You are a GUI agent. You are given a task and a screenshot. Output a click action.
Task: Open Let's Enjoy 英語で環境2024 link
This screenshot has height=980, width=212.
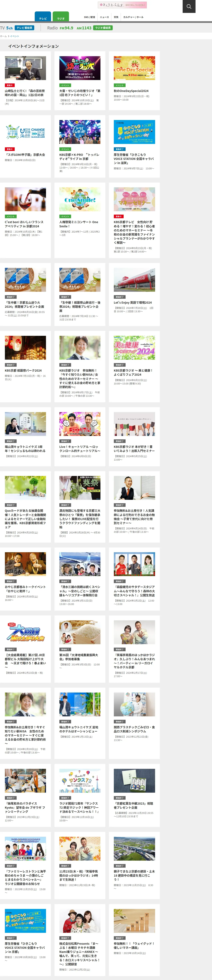click(133, 302)
